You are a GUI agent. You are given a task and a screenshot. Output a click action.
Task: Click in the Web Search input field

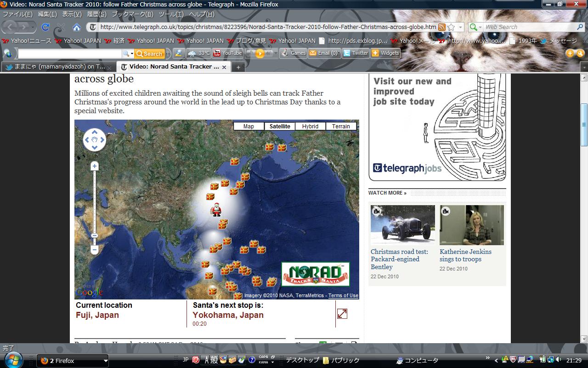[530, 27]
